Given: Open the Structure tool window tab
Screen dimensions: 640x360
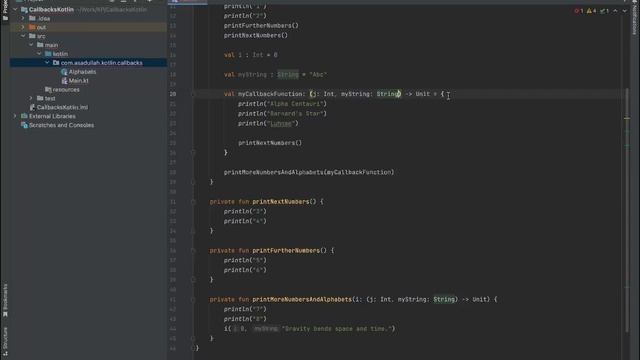Looking at the screenshot, I should 5,342.
